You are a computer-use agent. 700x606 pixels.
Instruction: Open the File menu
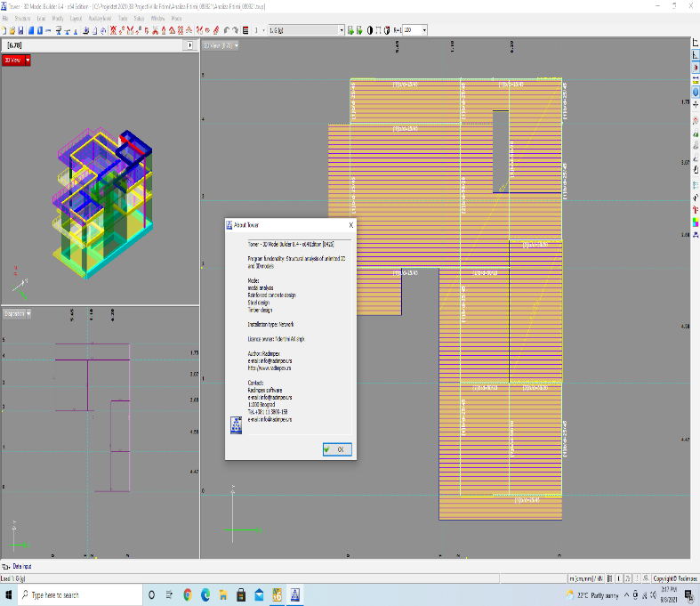point(6,18)
